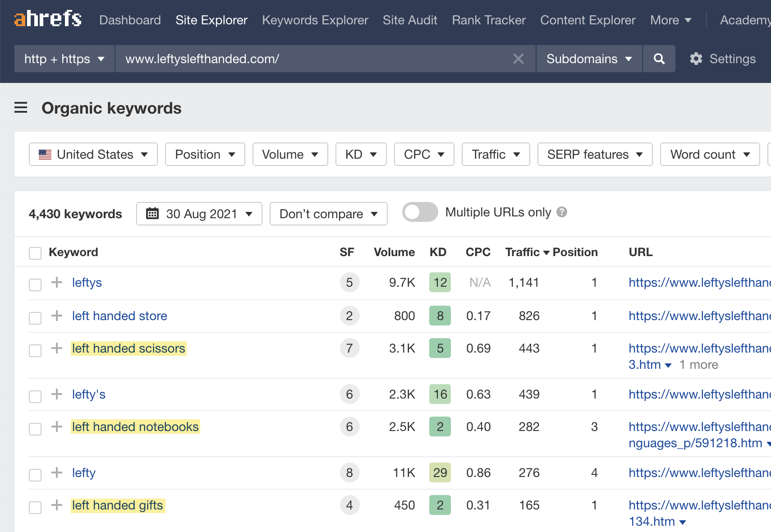
Task: Clear the URL with the X icon
Action: tap(519, 59)
